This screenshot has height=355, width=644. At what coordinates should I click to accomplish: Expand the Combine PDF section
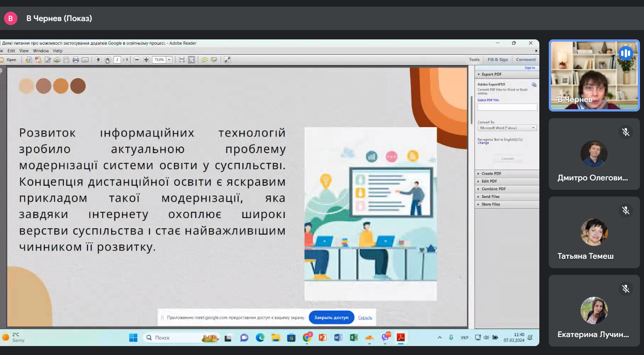493,189
